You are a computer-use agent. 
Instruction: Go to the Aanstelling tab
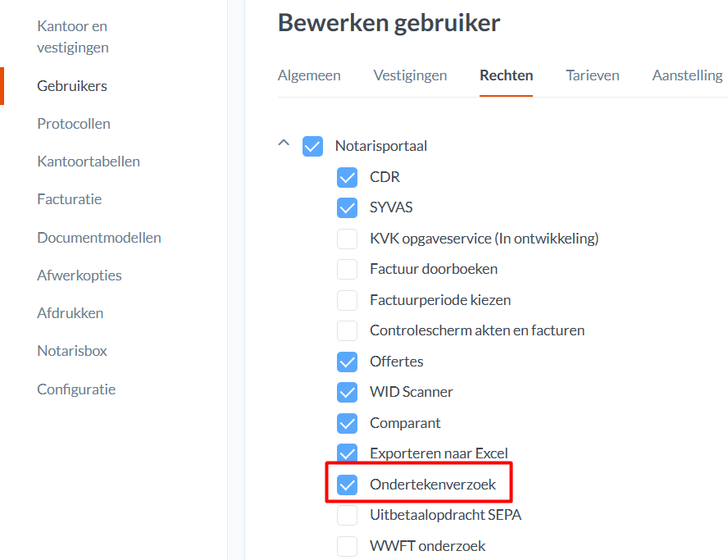point(687,75)
